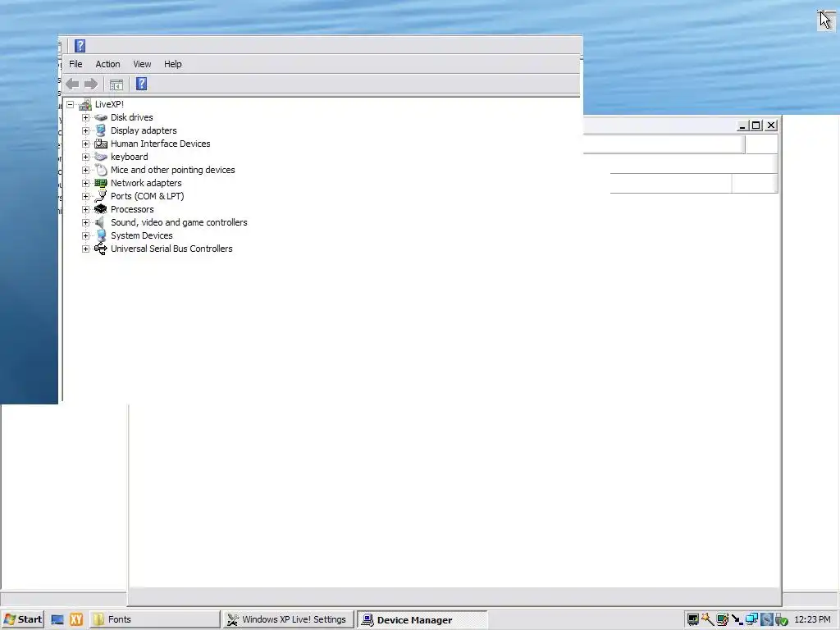
Task: Select the Display adapters icon
Action: point(101,130)
